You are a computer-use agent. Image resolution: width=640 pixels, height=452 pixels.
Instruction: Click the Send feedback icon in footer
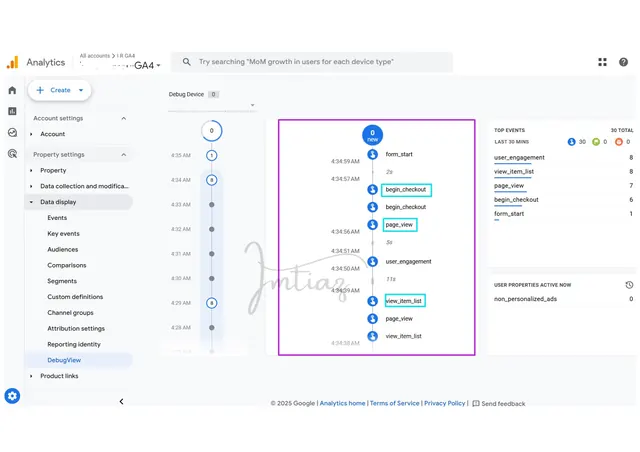(x=476, y=403)
